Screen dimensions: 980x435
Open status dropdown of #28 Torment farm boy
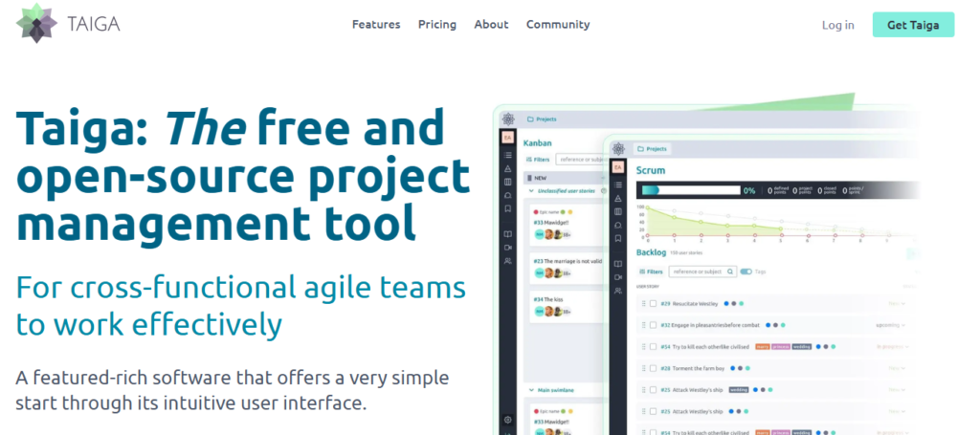pyautogui.click(x=896, y=368)
